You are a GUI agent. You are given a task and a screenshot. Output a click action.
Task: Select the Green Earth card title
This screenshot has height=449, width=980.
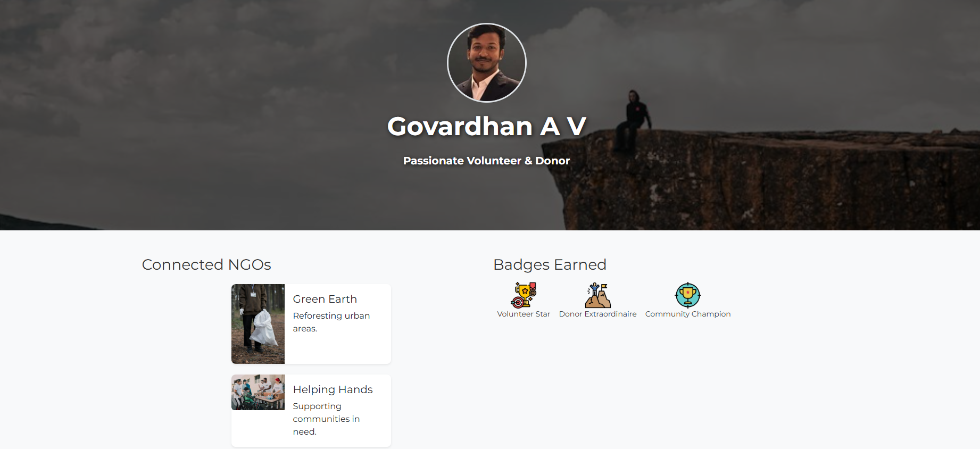[325, 299]
